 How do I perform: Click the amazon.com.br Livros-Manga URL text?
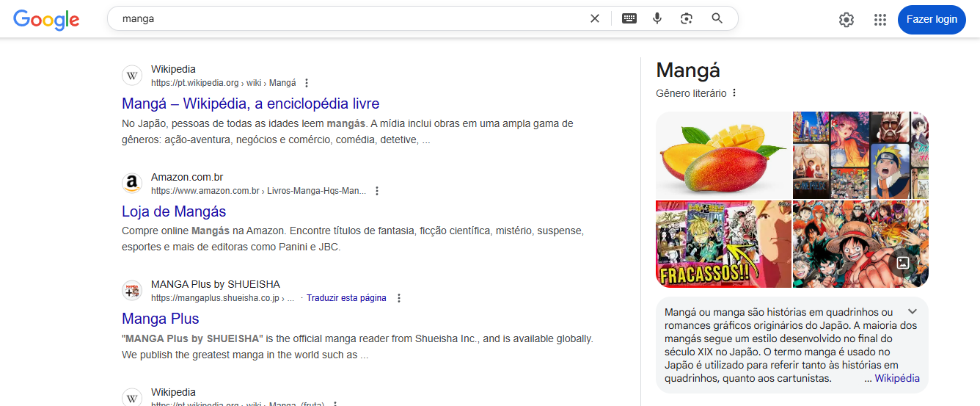[259, 191]
